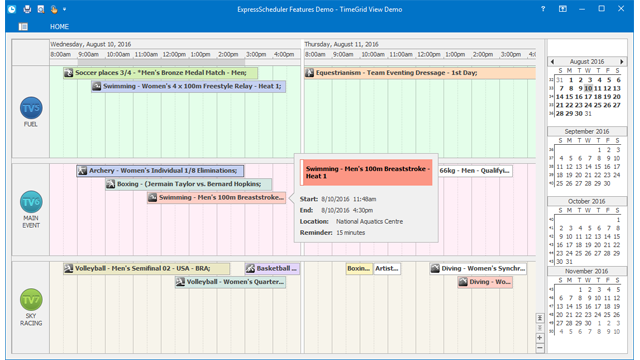The width and height of the screenshot is (640, 360).
Task: Click the pink Diving - Wo... event icon
Action: (x=463, y=282)
